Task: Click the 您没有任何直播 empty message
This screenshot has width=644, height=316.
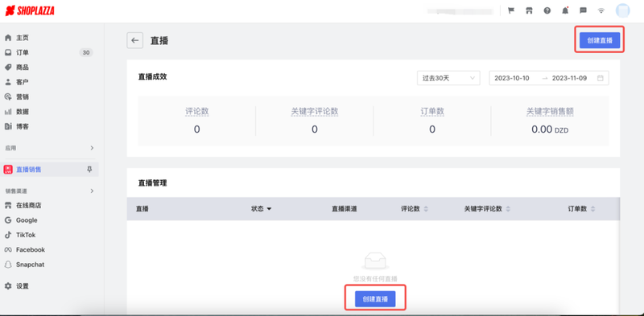Action: tap(375, 279)
